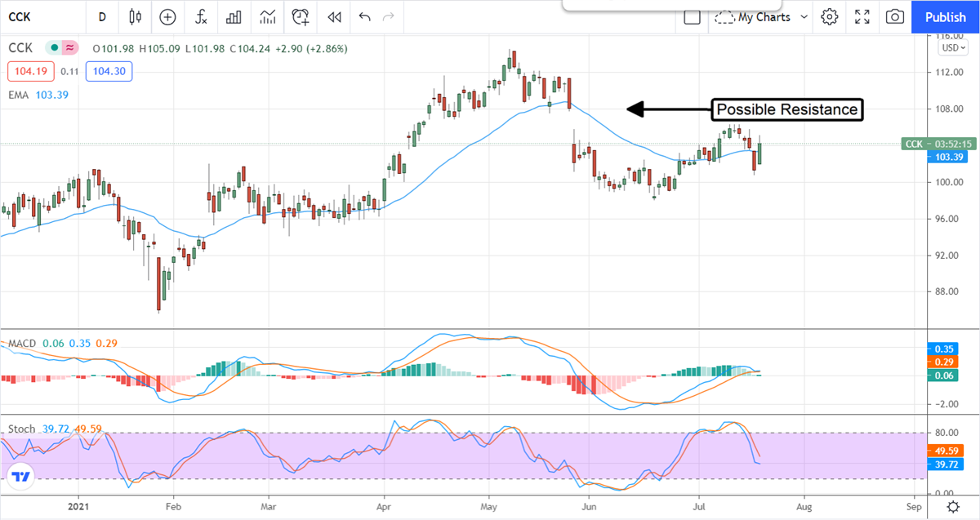Click the Jul label on the time axis

[x=698, y=506]
